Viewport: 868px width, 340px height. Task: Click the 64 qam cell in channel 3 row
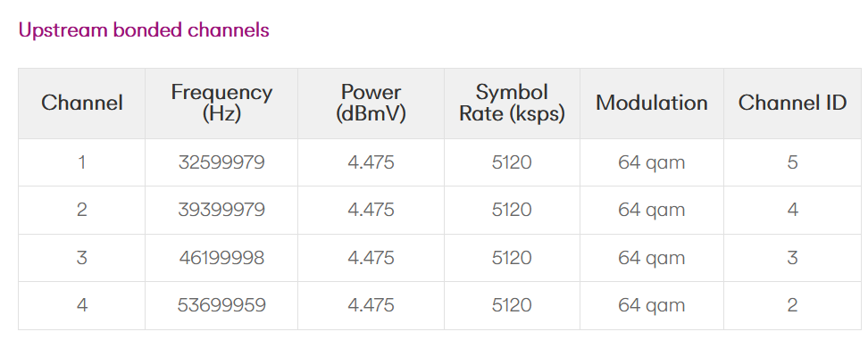(652, 258)
